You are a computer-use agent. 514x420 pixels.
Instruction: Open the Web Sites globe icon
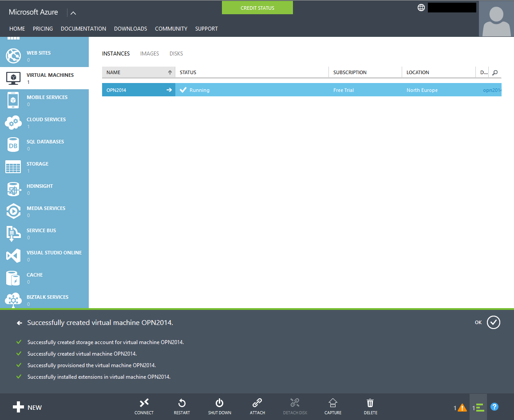coord(13,56)
